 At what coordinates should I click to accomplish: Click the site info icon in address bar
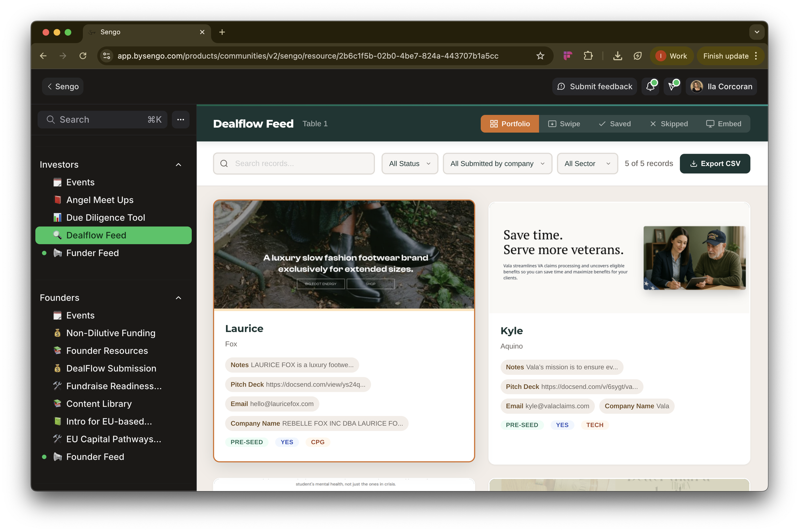(106, 56)
